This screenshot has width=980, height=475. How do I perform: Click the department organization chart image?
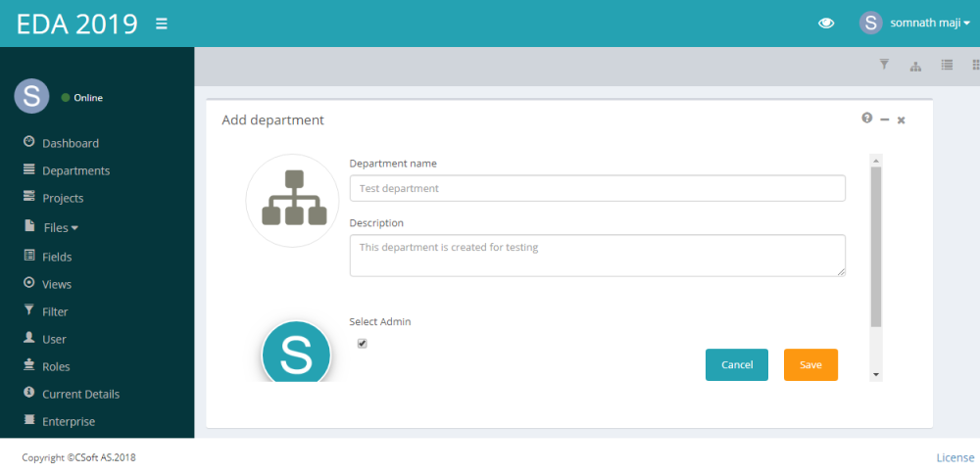click(x=292, y=200)
